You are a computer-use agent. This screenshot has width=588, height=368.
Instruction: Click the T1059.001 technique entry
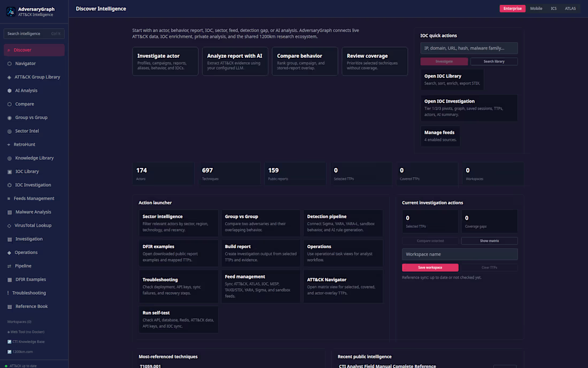click(150, 366)
